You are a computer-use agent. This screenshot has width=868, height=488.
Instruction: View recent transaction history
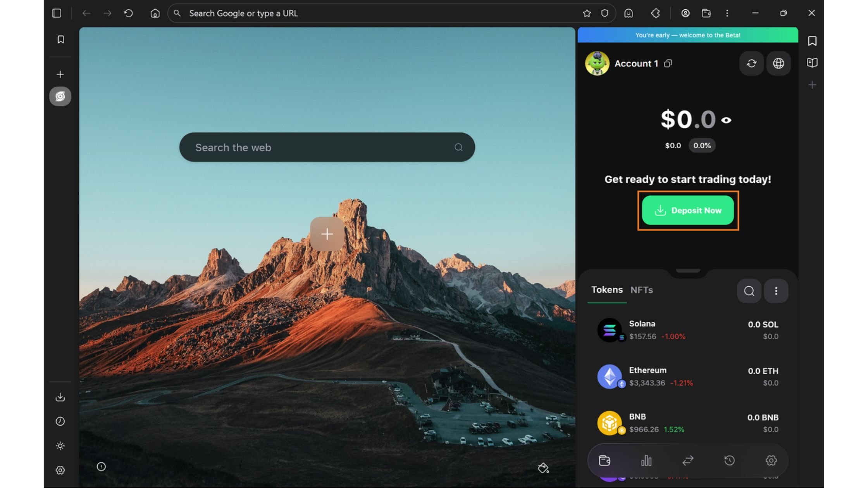click(730, 461)
